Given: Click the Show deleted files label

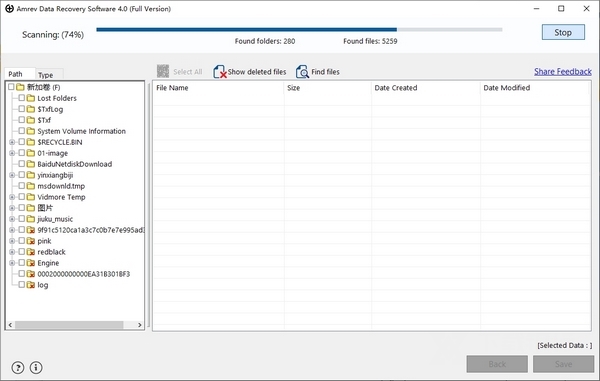Looking at the screenshot, I should (257, 72).
